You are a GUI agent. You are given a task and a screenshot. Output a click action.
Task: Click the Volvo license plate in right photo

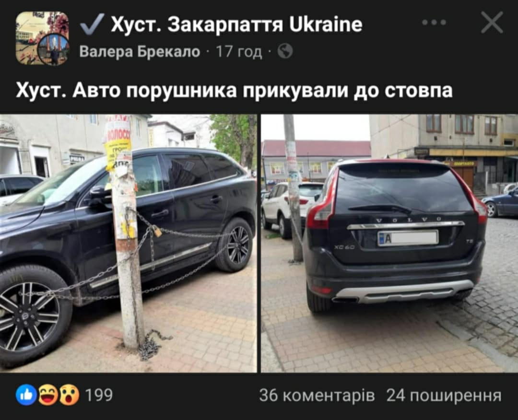click(408, 238)
